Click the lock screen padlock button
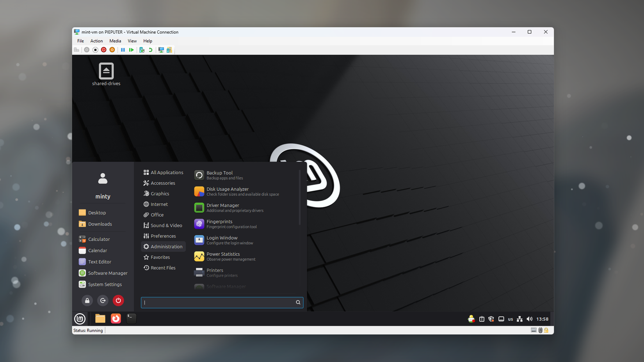 [87, 300]
